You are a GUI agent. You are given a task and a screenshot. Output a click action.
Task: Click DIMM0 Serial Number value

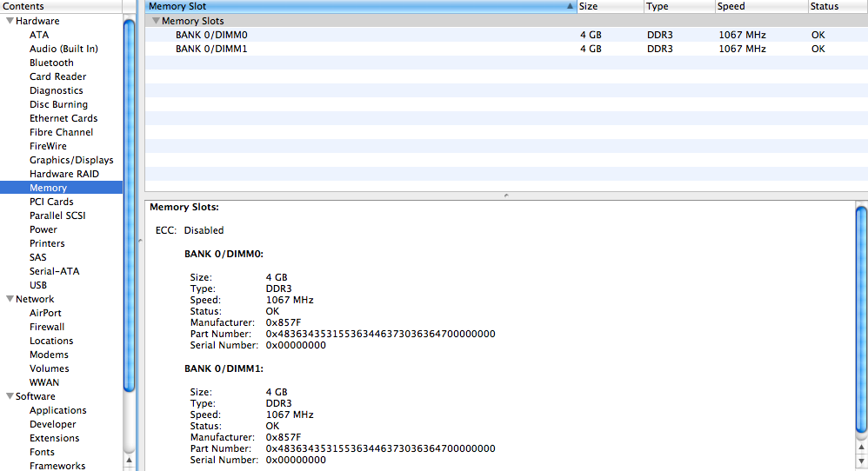(296, 346)
